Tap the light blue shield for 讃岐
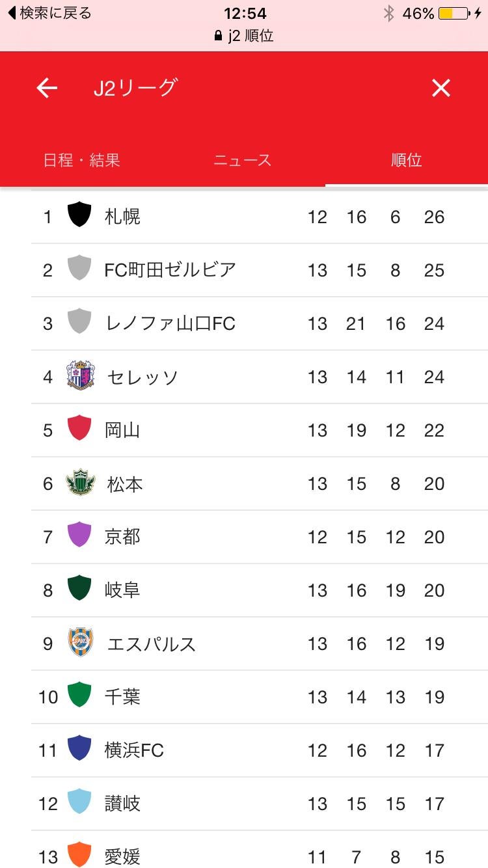 click(x=79, y=802)
